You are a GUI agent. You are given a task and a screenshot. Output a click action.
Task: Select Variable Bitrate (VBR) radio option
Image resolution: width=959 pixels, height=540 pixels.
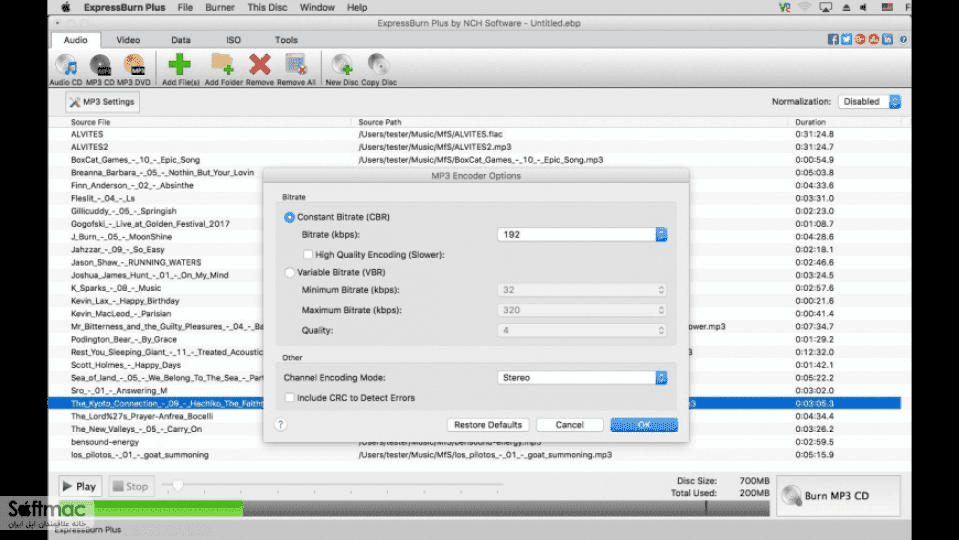(289, 272)
